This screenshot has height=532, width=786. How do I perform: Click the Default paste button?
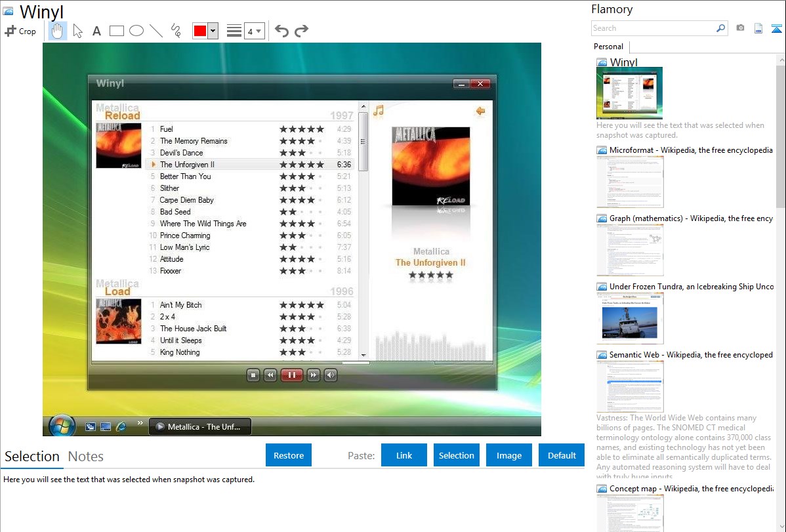(562, 455)
